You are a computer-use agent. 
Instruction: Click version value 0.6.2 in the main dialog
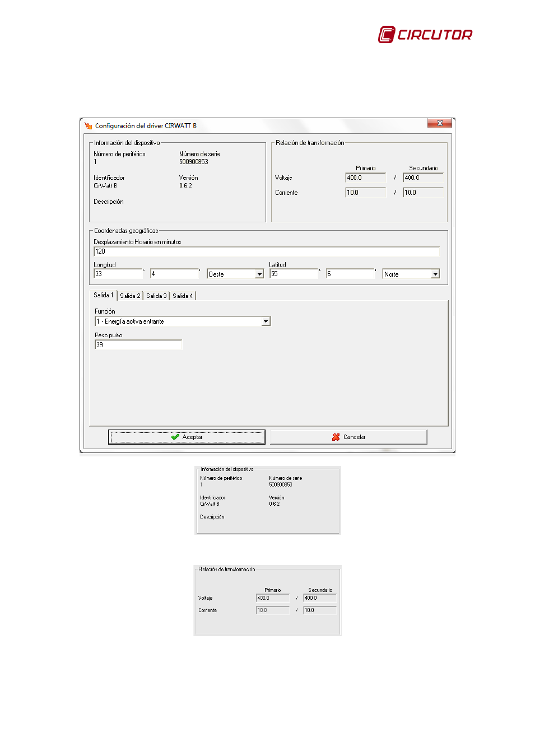point(185,185)
